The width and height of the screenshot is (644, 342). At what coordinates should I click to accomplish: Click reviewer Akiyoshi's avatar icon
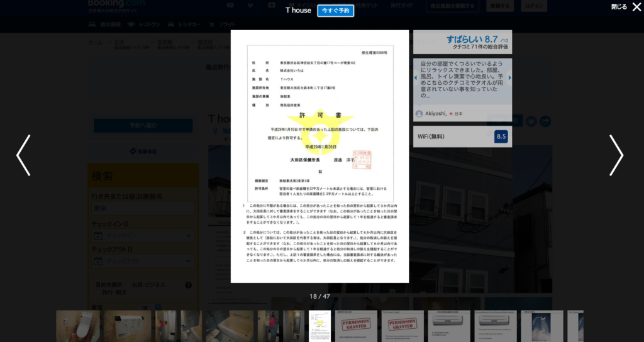pyautogui.click(x=419, y=114)
